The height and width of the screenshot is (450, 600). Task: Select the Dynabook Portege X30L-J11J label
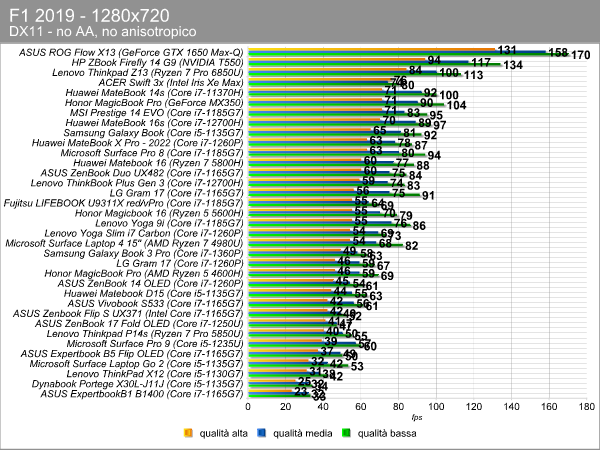[137, 384]
